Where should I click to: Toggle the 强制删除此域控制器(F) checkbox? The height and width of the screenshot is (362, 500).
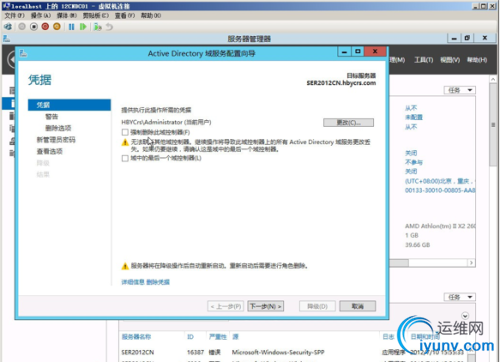[x=125, y=132]
